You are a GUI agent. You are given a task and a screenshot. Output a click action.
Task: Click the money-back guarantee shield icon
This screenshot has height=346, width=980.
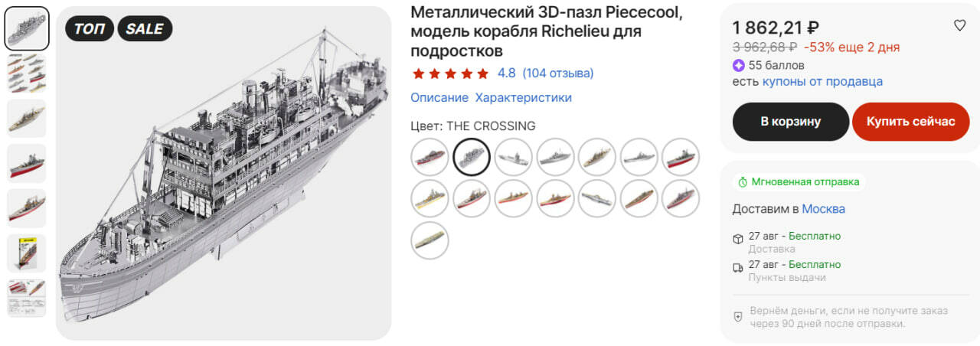(x=738, y=316)
